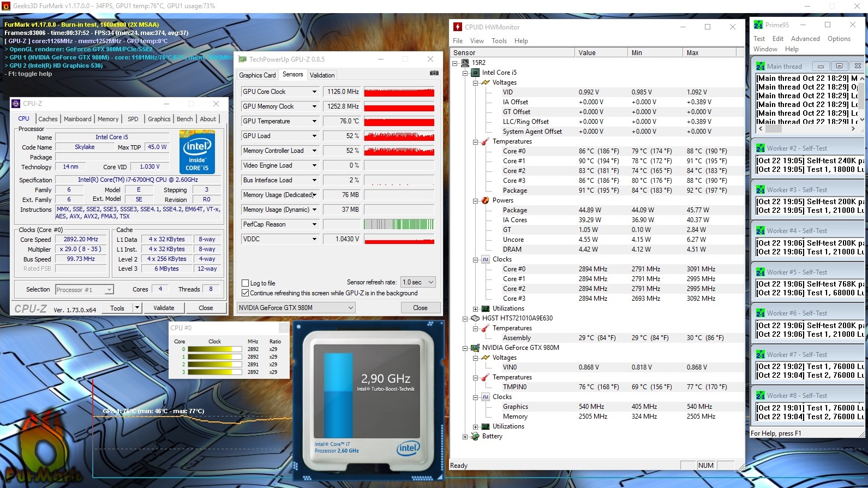The width and height of the screenshot is (868, 488).
Task: Click the Battery icon in HWMonitor tree
Action: (x=475, y=436)
